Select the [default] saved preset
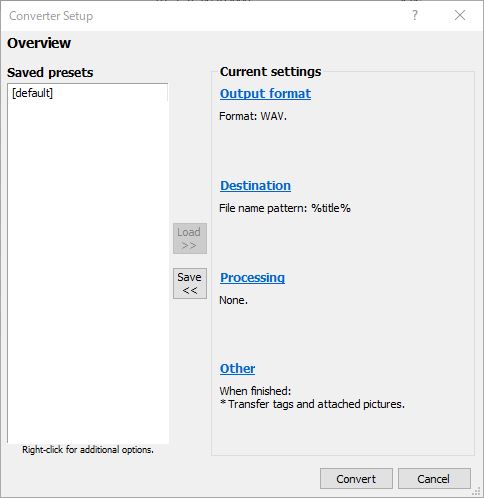Screen dimensions: 484x498 coord(32,93)
